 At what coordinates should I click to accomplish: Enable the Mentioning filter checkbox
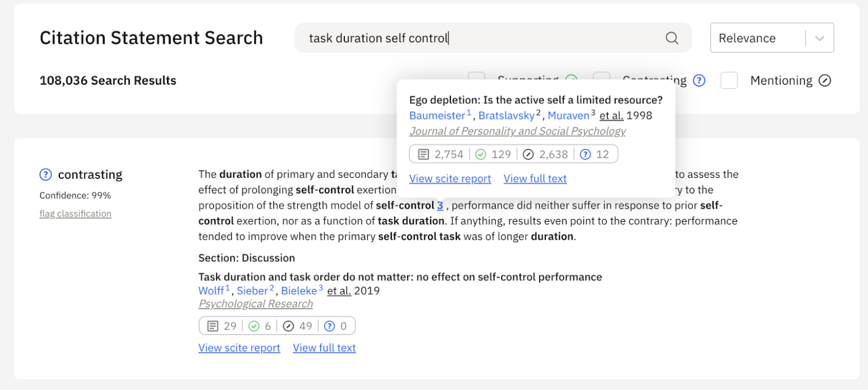729,80
